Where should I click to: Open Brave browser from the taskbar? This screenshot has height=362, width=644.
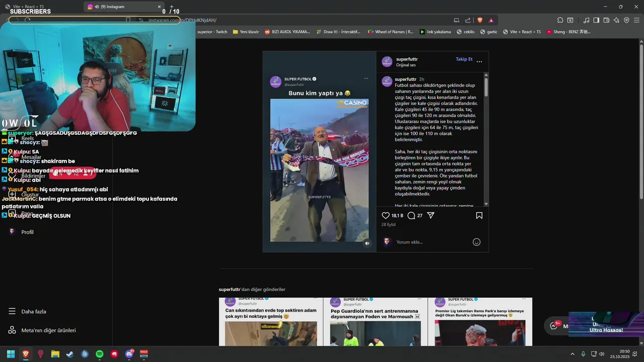tap(26, 354)
